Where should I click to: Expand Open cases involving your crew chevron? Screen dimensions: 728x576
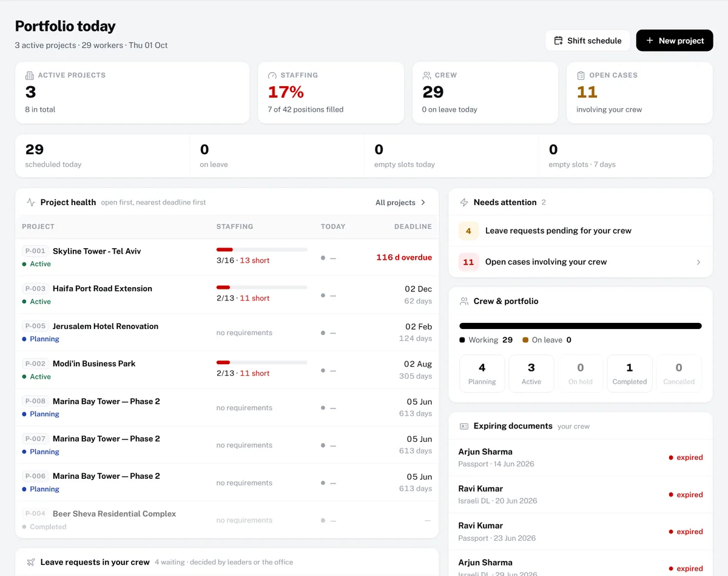pyautogui.click(x=698, y=262)
